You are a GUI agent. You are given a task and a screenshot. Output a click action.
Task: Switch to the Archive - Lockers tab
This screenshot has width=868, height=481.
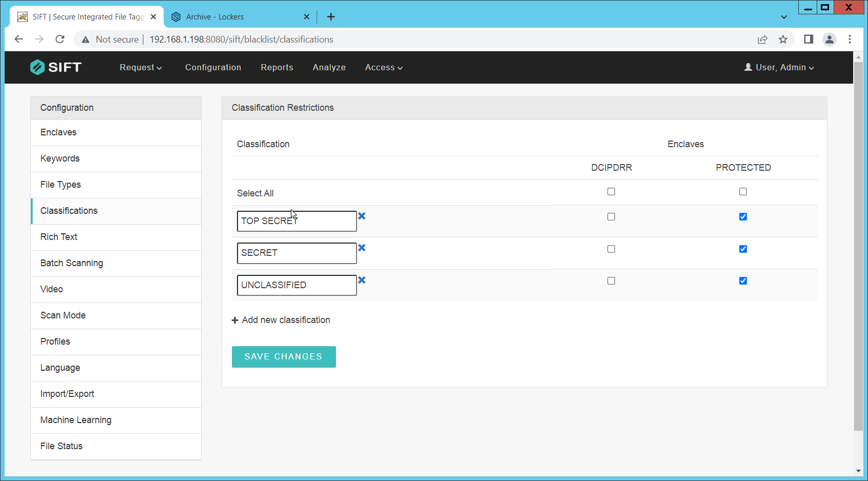[x=214, y=17]
